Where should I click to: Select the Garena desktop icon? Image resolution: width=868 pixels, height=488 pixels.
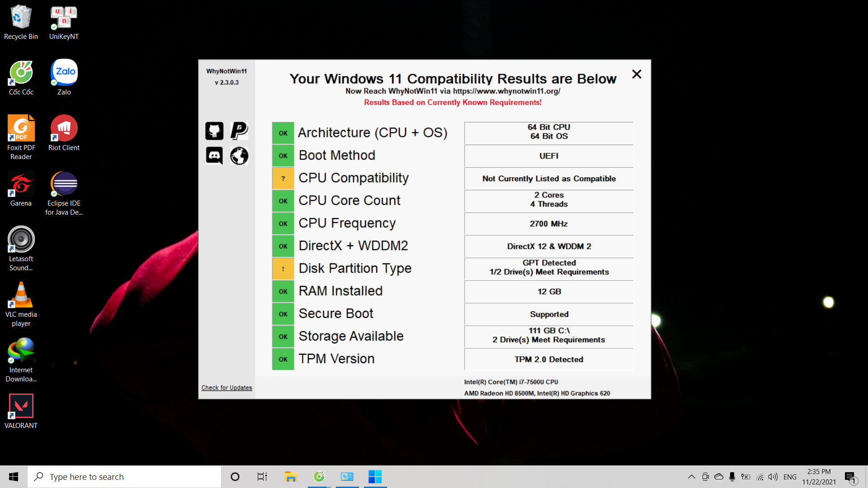tap(21, 189)
